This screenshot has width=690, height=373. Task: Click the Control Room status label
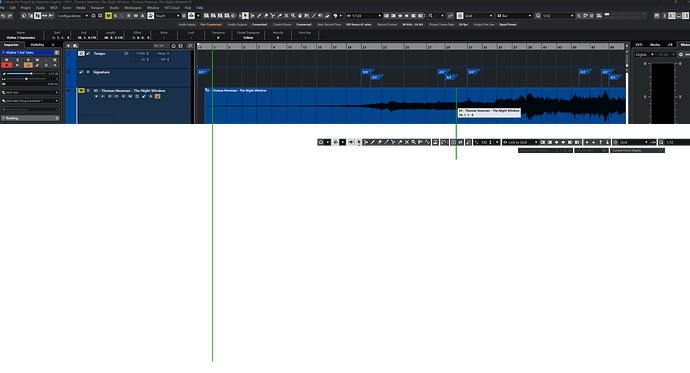[282, 25]
